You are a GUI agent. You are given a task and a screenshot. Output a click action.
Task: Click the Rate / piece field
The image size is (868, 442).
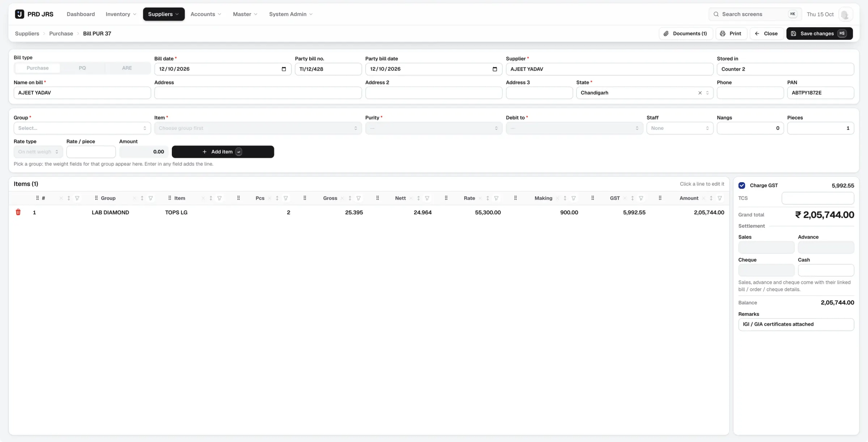(x=91, y=152)
